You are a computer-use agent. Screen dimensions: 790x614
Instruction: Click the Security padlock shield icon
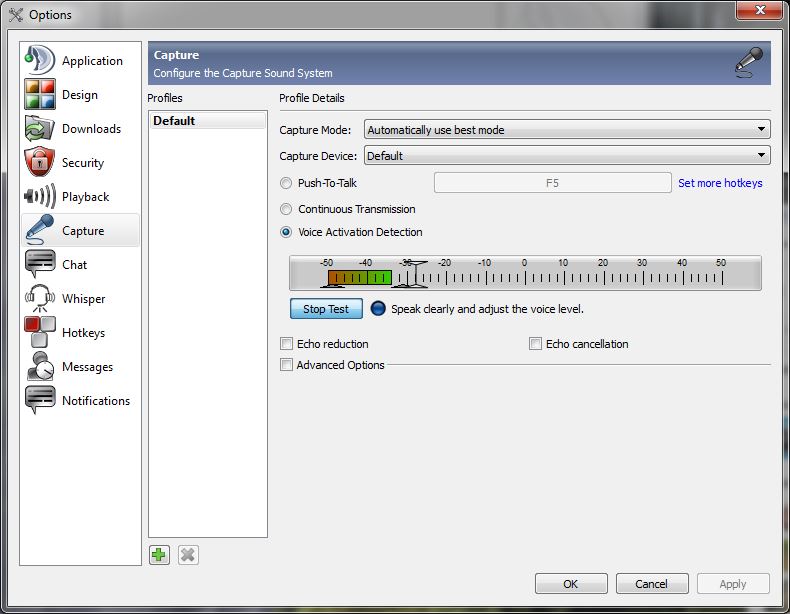(x=39, y=162)
